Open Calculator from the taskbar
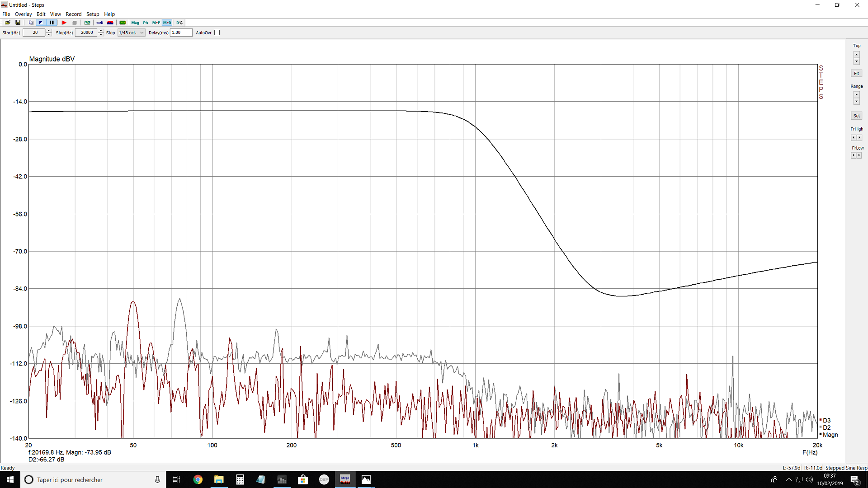 click(240, 479)
